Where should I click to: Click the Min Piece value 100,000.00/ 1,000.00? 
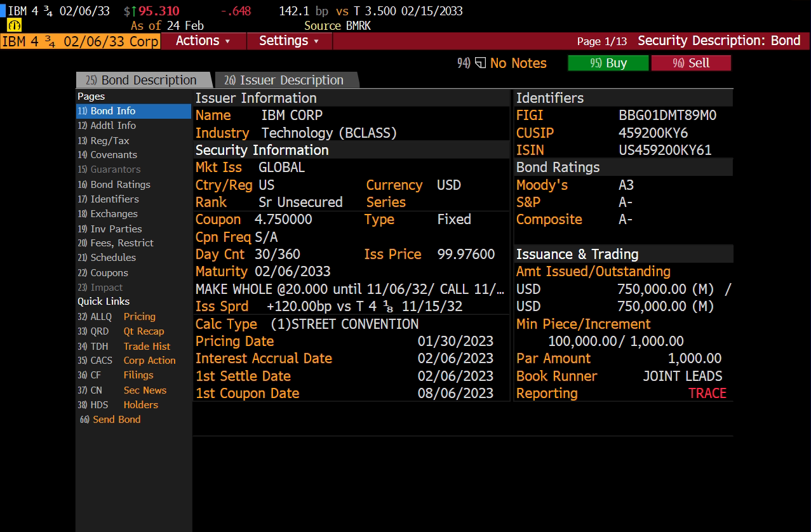615,342
